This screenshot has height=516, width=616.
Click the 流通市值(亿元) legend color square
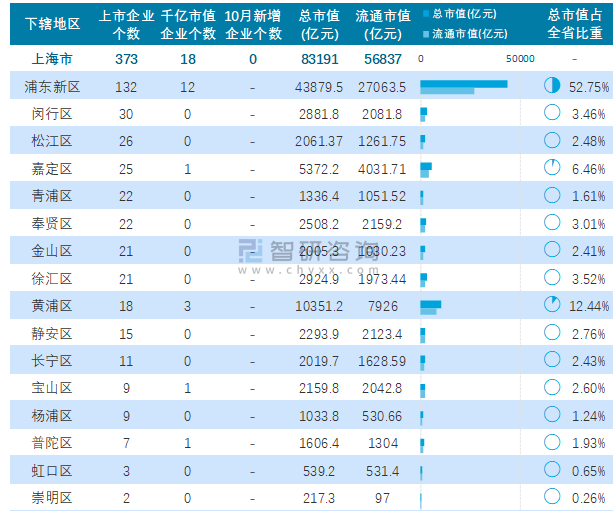425,33
